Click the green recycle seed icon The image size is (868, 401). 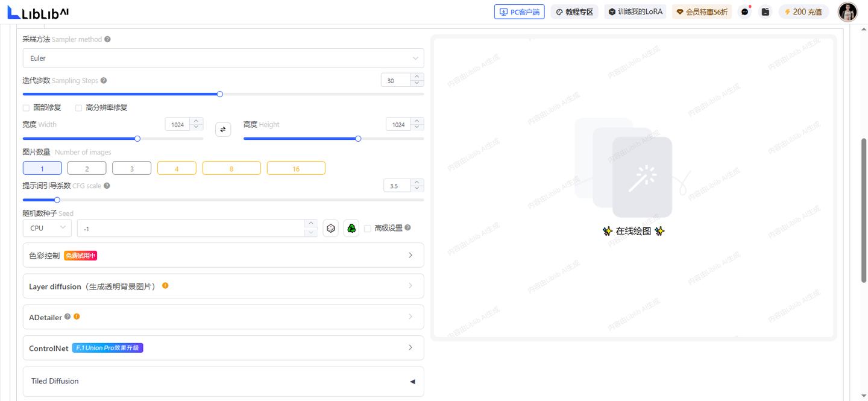point(351,229)
